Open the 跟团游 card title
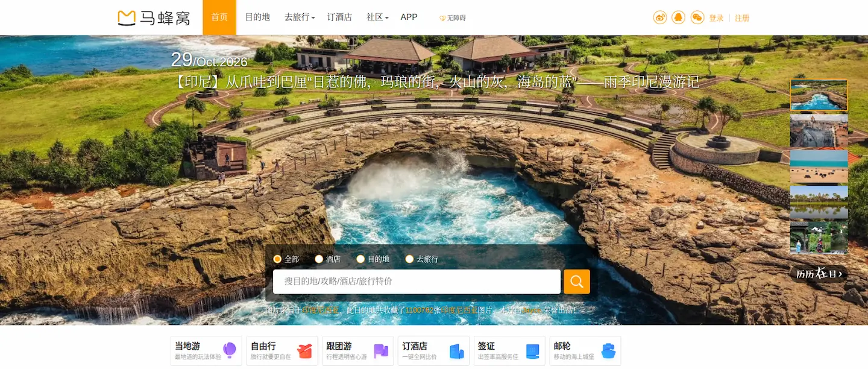The width and height of the screenshot is (868, 369). [x=339, y=346]
